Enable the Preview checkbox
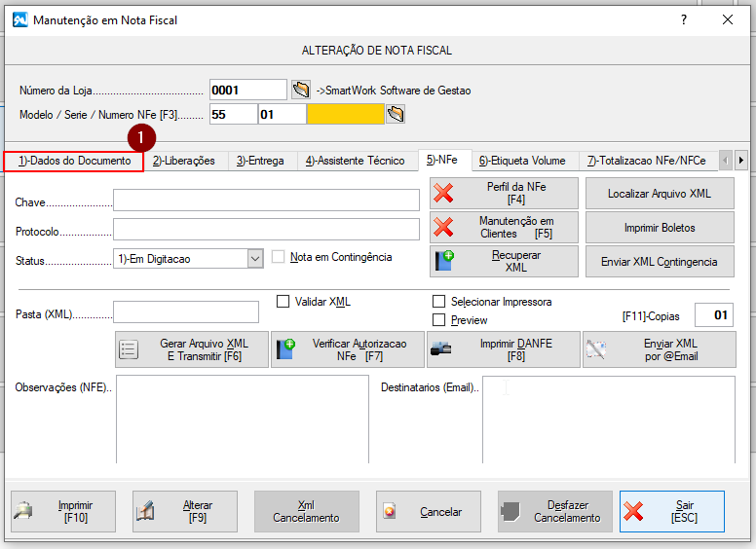The image size is (756, 549). (x=438, y=320)
